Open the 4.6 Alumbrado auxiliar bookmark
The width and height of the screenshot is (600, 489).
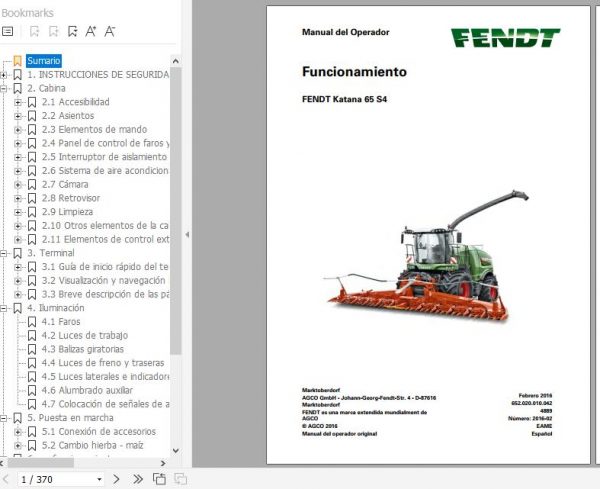click(87, 390)
